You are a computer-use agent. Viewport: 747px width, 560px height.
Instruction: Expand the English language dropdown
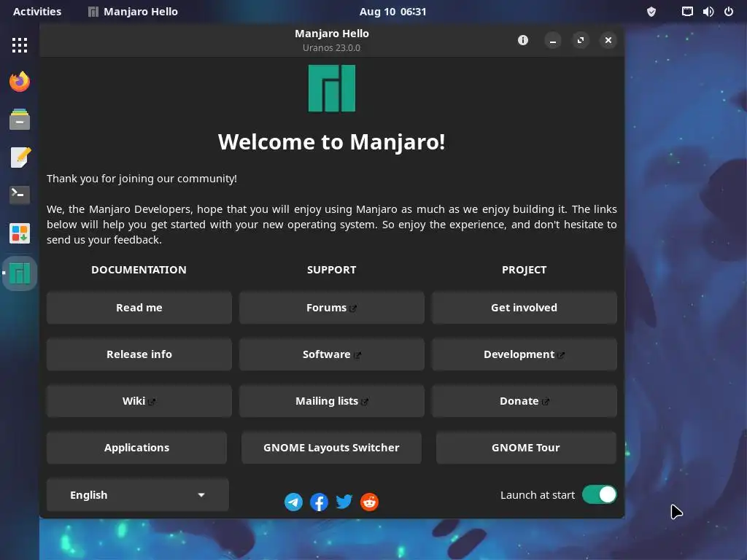tap(138, 495)
